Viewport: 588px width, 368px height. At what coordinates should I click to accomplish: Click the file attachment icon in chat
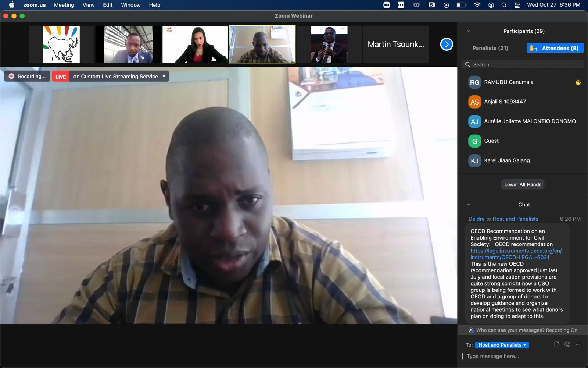(x=557, y=344)
